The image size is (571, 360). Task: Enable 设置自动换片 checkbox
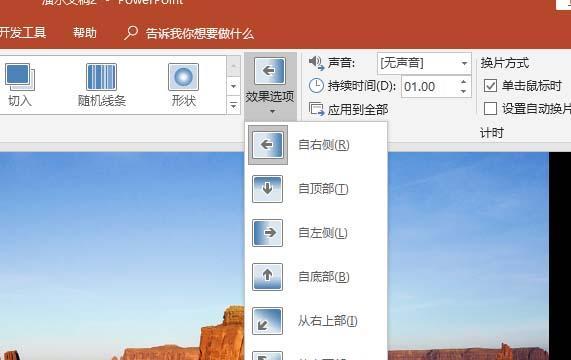(490, 109)
